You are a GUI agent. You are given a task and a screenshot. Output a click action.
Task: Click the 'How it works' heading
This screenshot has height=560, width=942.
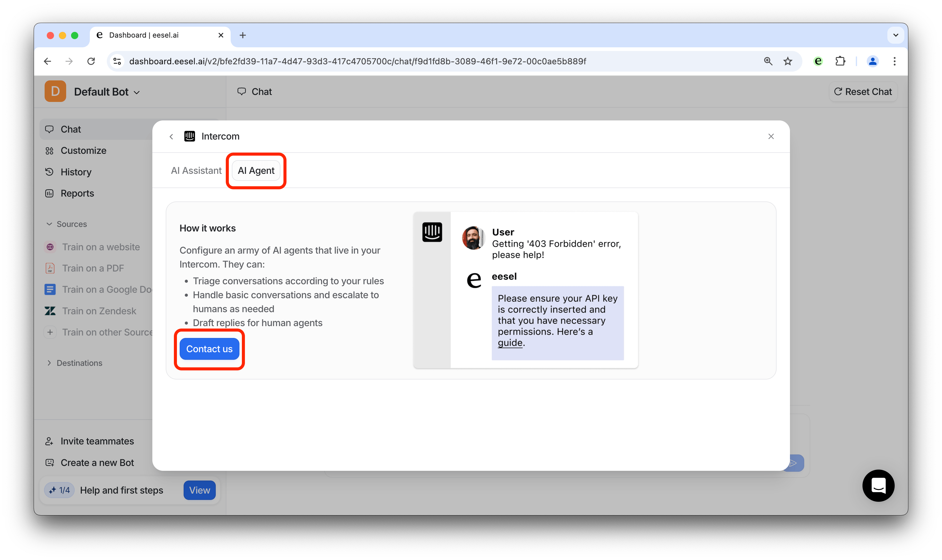point(208,228)
